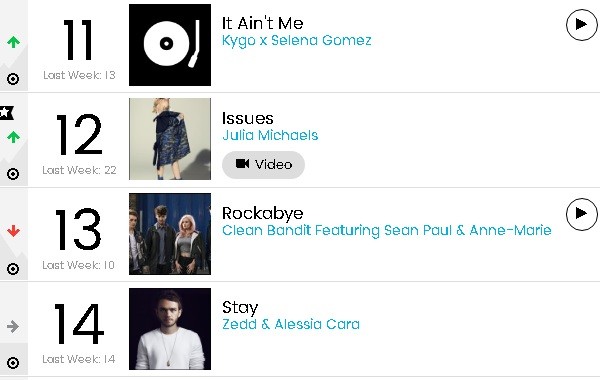Click the Stay cover photo of Zedd
Viewport: 610px width, 380px height.
(x=170, y=329)
